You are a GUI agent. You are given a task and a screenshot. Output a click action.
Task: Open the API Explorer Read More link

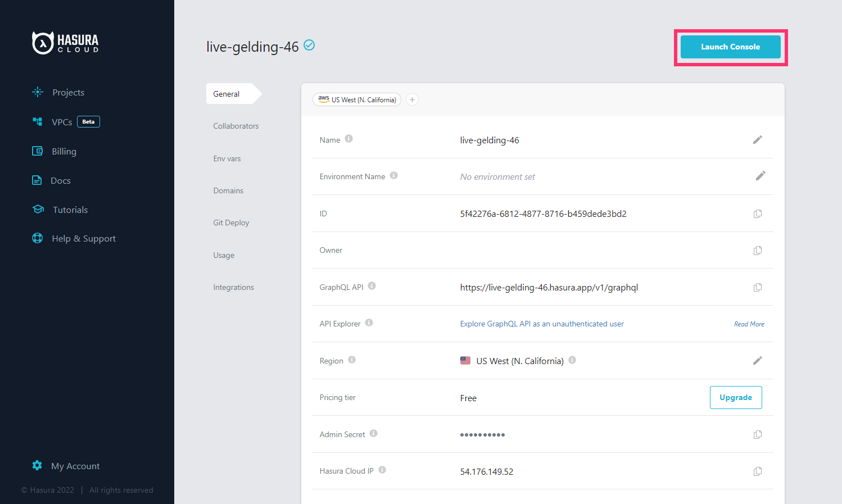tap(749, 324)
